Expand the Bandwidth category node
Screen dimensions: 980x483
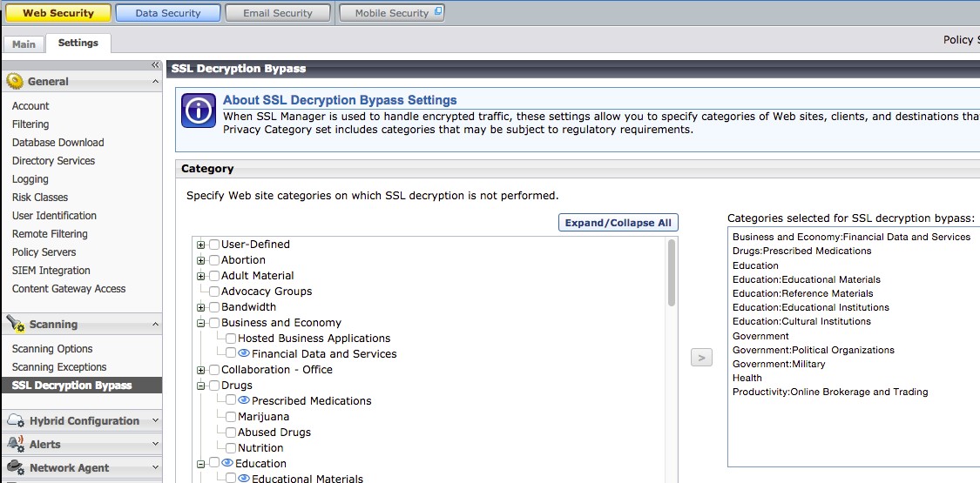(x=201, y=307)
